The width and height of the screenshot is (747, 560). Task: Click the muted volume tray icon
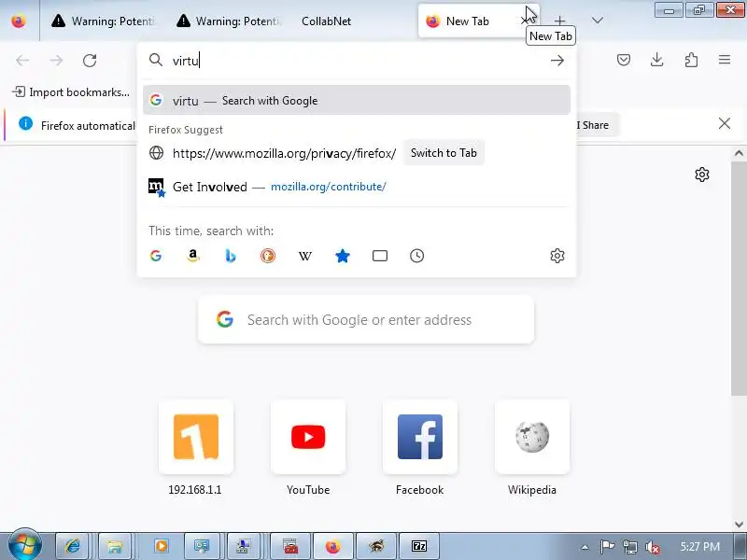coord(652,547)
